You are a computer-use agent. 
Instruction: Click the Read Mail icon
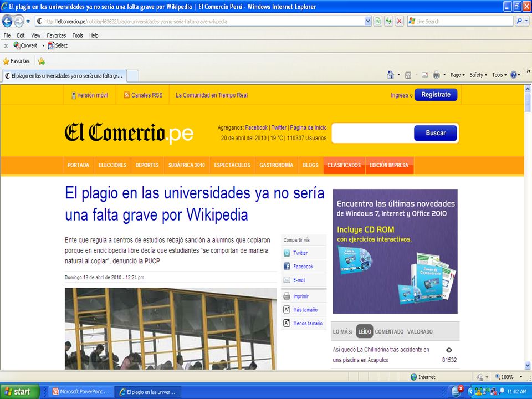[x=424, y=75]
